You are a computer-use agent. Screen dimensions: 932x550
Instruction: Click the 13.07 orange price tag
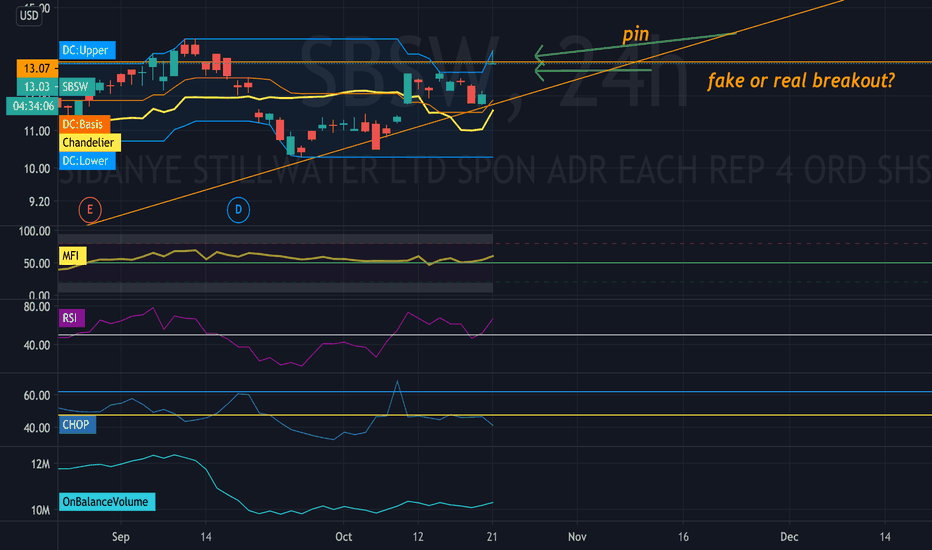[x=37, y=68]
